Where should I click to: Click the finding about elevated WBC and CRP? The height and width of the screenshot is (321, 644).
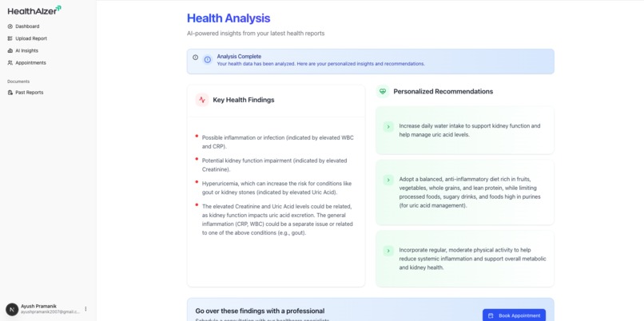pos(277,142)
